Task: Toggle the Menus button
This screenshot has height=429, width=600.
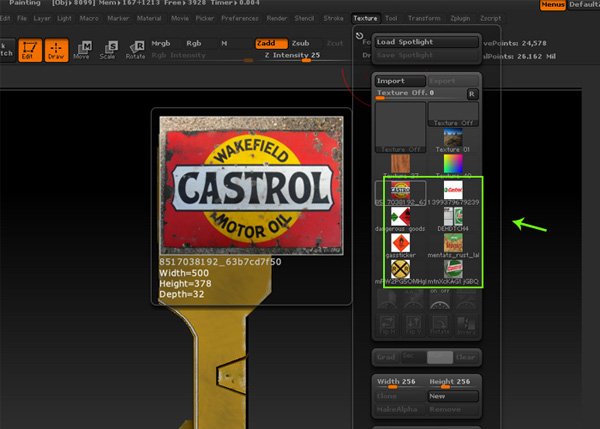Action: (x=553, y=5)
